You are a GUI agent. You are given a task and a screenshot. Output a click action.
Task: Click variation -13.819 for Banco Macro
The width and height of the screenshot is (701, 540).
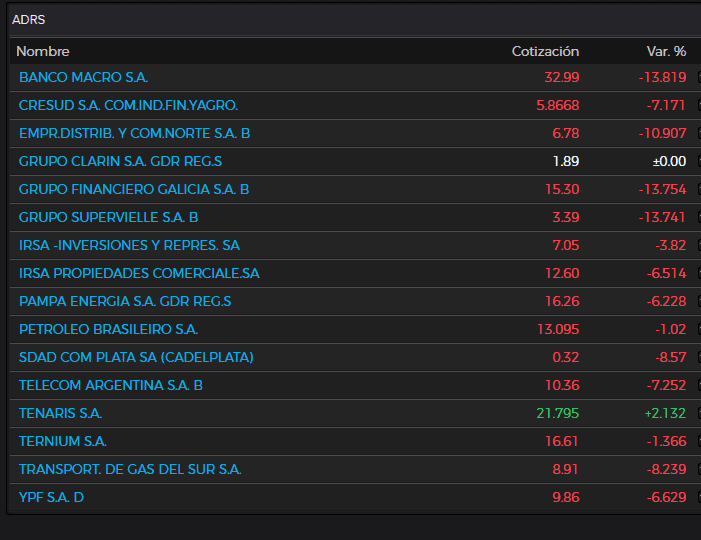(x=663, y=77)
